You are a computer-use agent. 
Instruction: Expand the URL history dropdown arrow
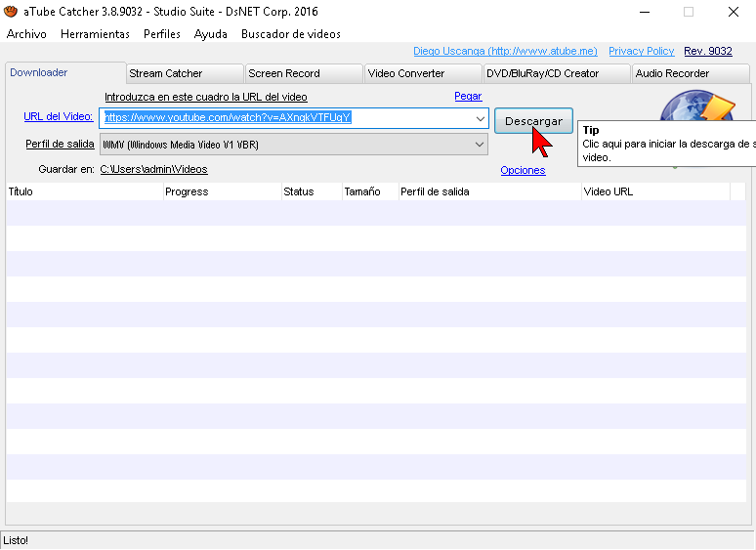pyautogui.click(x=481, y=118)
